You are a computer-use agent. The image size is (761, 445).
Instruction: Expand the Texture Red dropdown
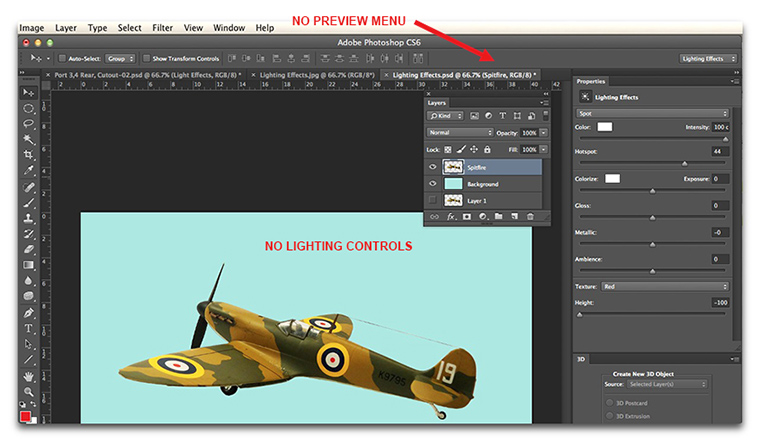point(664,286)
